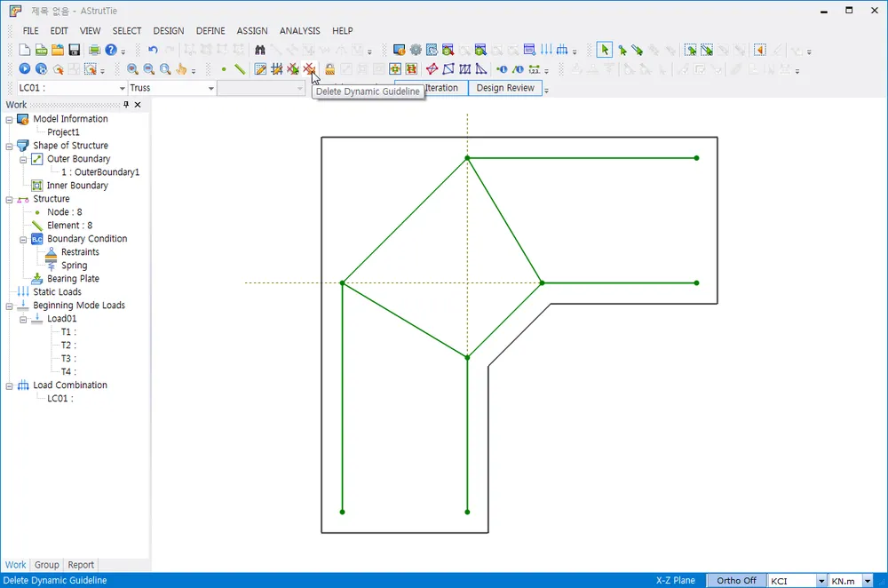Click the Zoom In magnifier
This screenshot has width=888, height=588.
132,69
